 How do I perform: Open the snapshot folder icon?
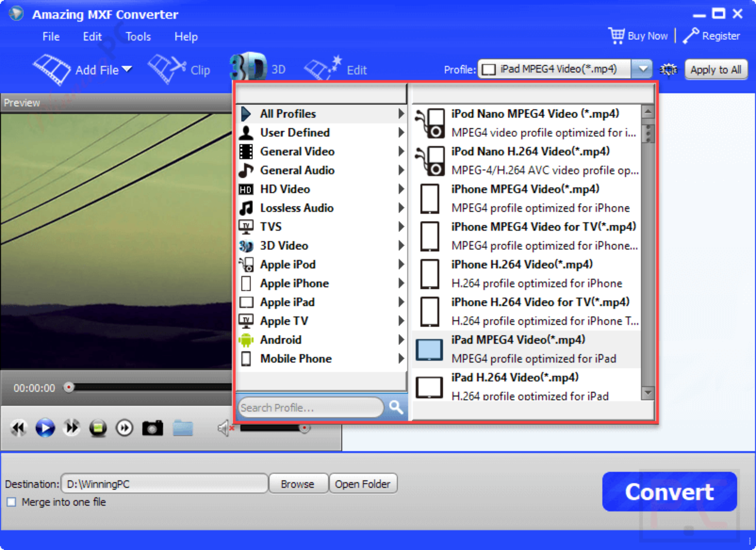click(183, 428)
